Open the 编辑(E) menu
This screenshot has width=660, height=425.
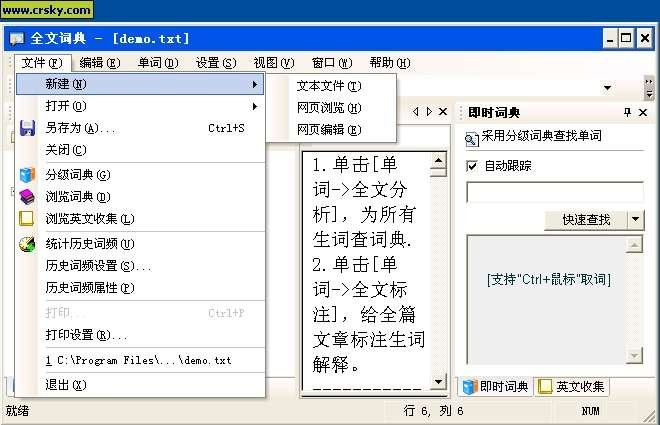(100, 63)
